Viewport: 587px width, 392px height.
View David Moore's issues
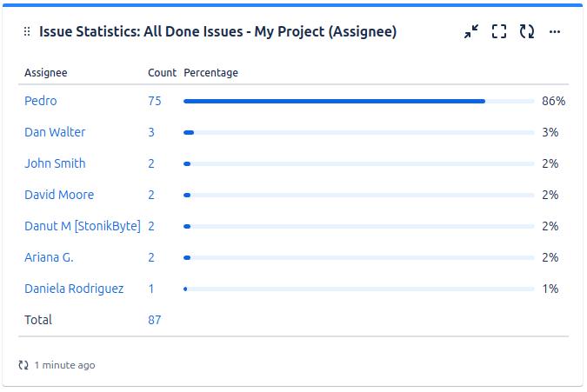(59, 195)
